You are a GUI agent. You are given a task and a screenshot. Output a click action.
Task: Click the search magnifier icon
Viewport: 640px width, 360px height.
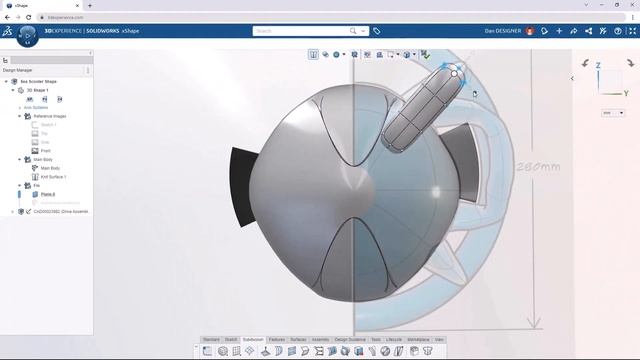pyautogui.click(x=353, y=31)
